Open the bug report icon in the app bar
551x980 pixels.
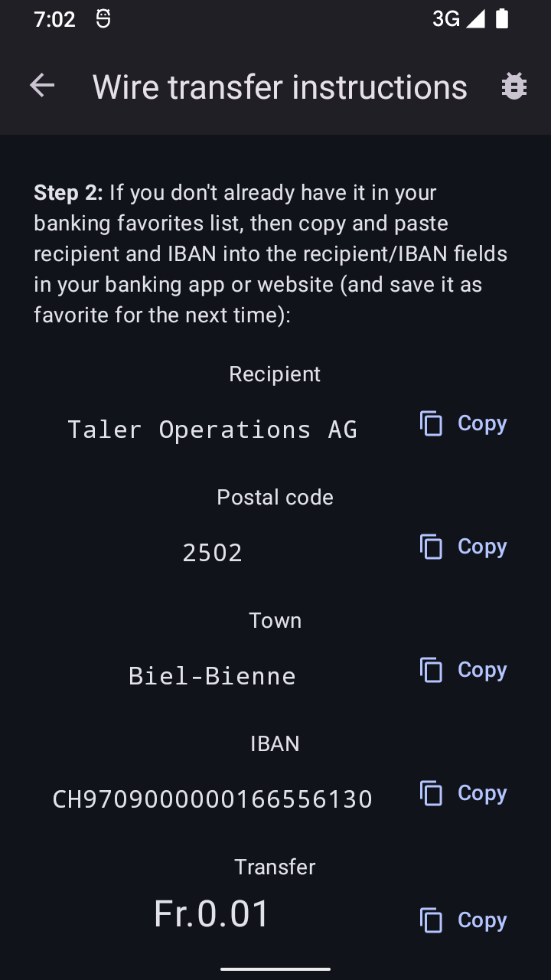coord(514,87)
